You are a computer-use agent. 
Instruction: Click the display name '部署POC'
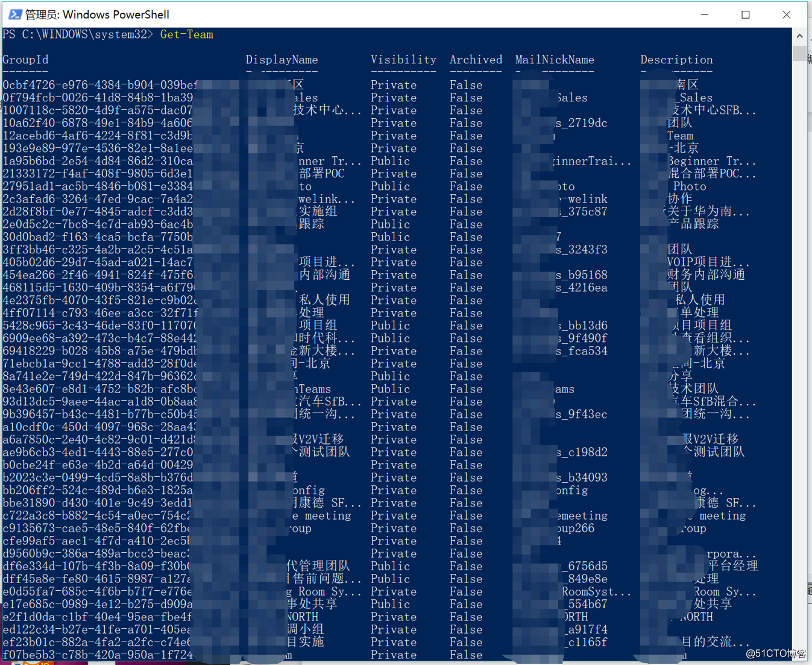322,174
